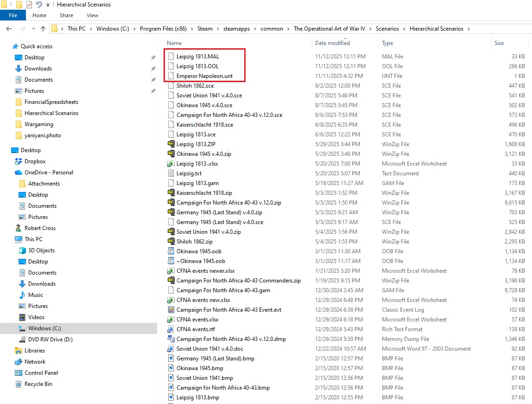532x404 pixels.
Task: Click steamapps in the address path
Action: click(236, 29)
